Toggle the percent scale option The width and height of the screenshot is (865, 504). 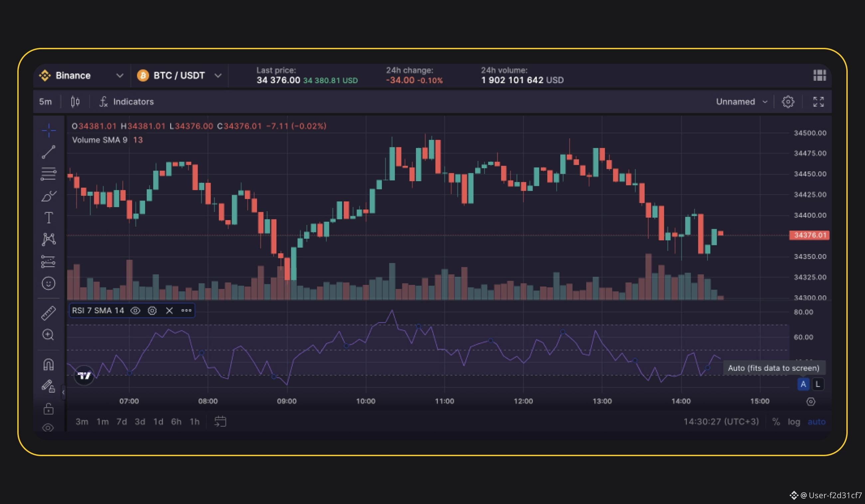click(776, 422)
